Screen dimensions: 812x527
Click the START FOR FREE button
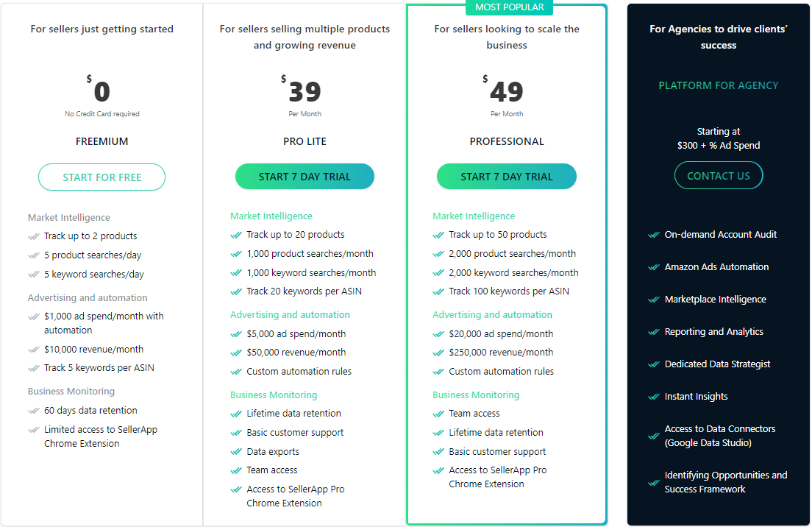[x=101, y=177]
